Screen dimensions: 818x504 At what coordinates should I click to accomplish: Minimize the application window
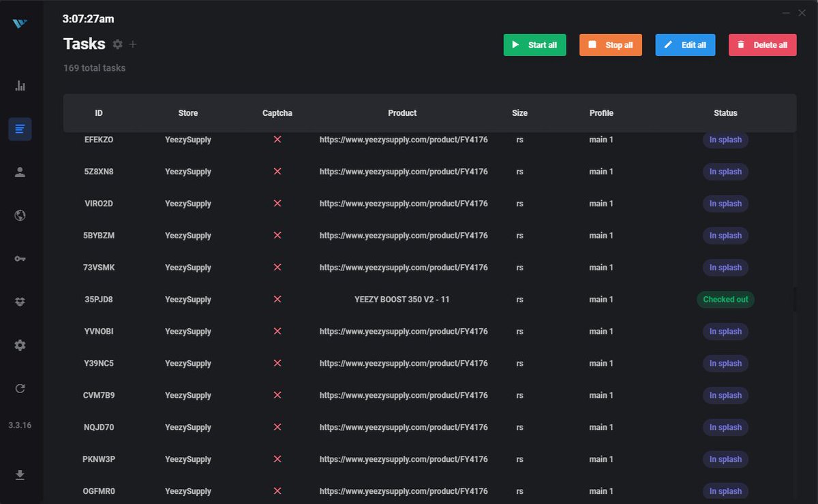786,12
